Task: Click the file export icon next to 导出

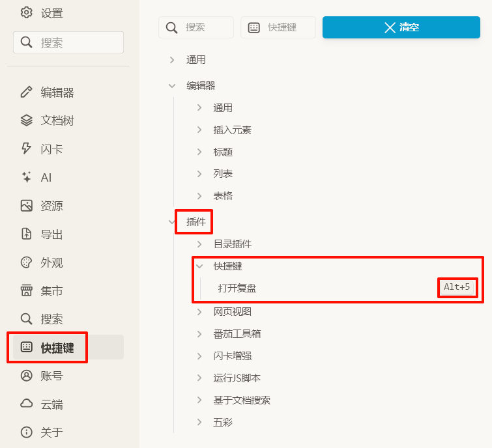Action: [26, 234]
